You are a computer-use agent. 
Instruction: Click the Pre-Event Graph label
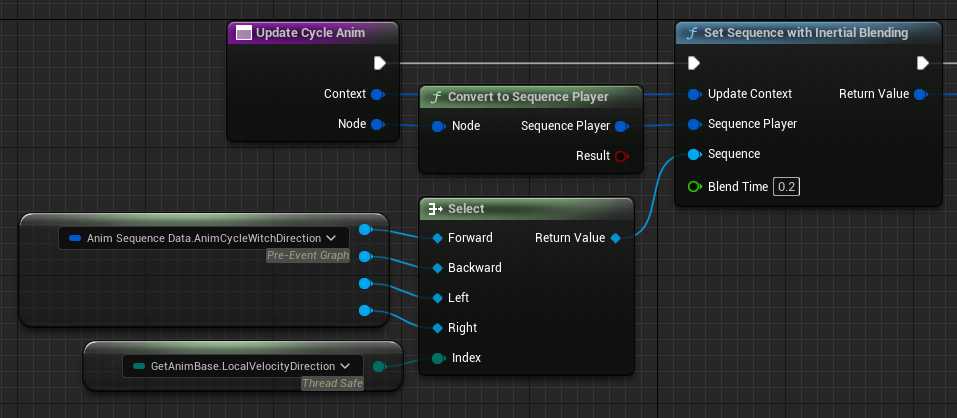308,256
